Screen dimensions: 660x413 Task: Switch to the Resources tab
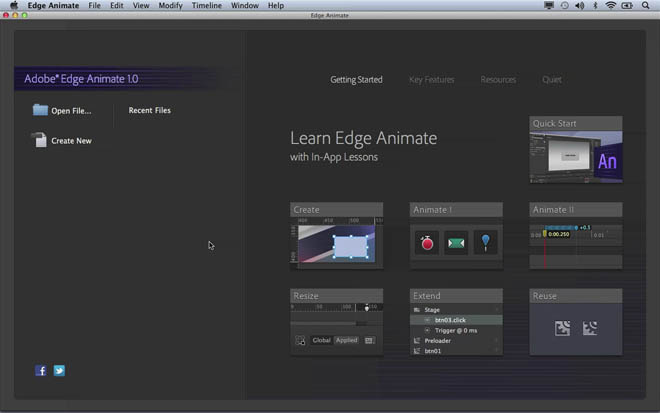tap(498, 80)
